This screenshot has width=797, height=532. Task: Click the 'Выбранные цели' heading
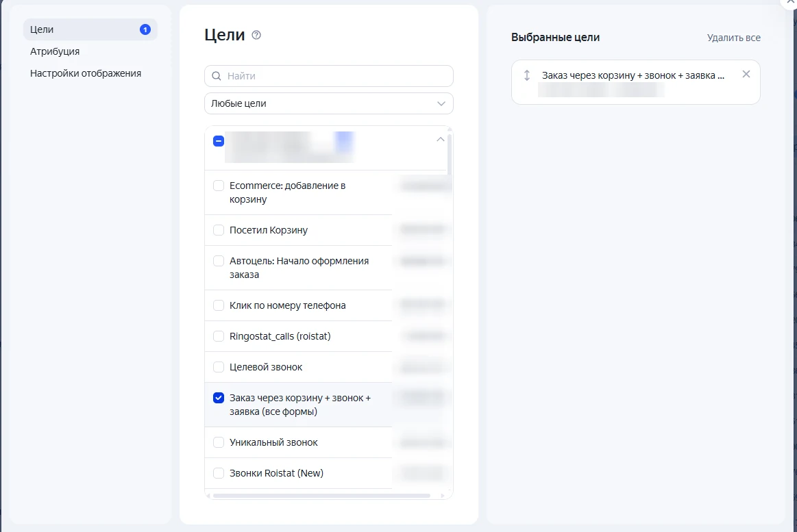coord(556,38)
